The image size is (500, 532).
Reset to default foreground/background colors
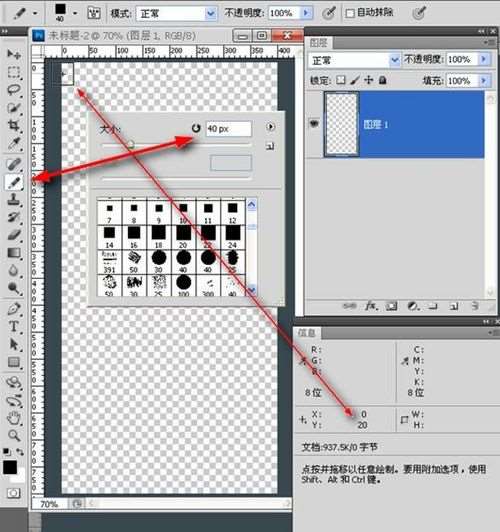click(6, 452)
